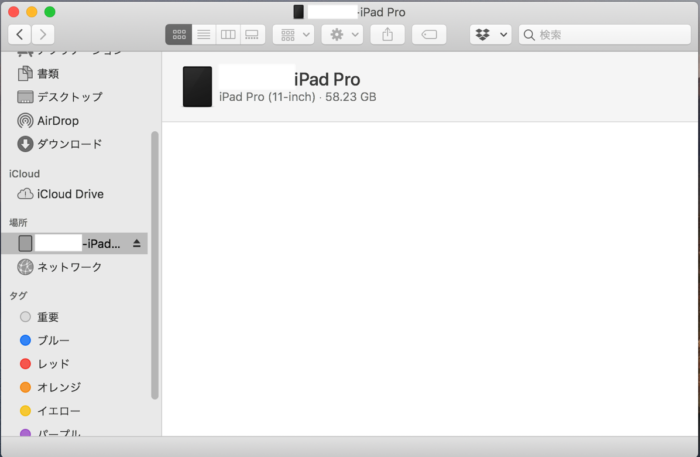Switch to gallery view

(x=252, y=34)
